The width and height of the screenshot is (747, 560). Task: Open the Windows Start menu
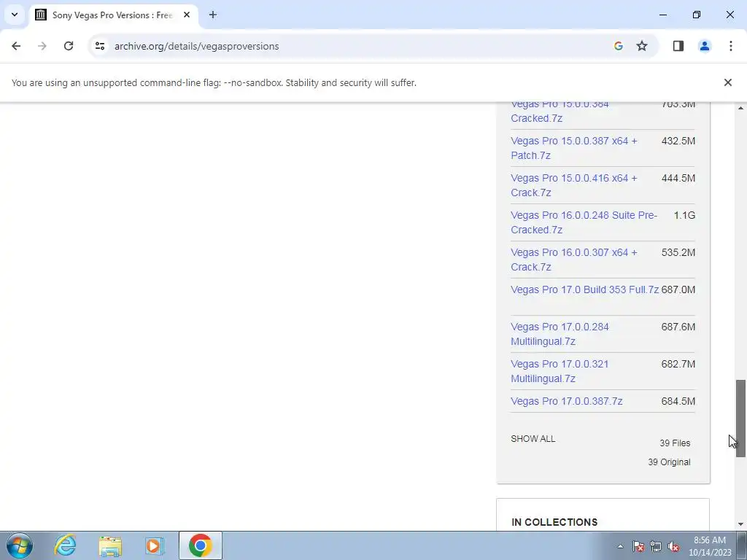19,545
